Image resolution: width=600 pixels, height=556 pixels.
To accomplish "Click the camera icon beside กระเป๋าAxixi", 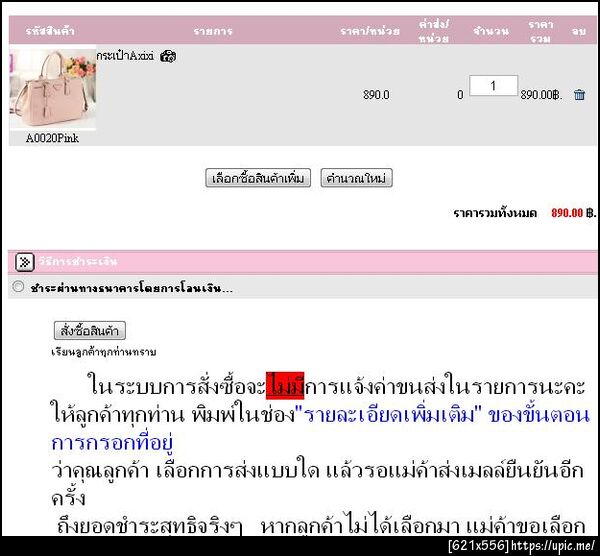I will [168, 56].
